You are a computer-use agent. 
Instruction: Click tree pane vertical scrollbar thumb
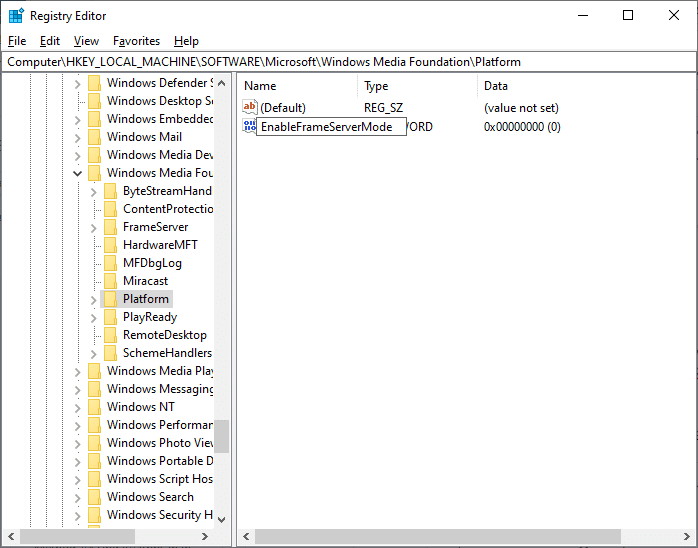click(222, 436)
